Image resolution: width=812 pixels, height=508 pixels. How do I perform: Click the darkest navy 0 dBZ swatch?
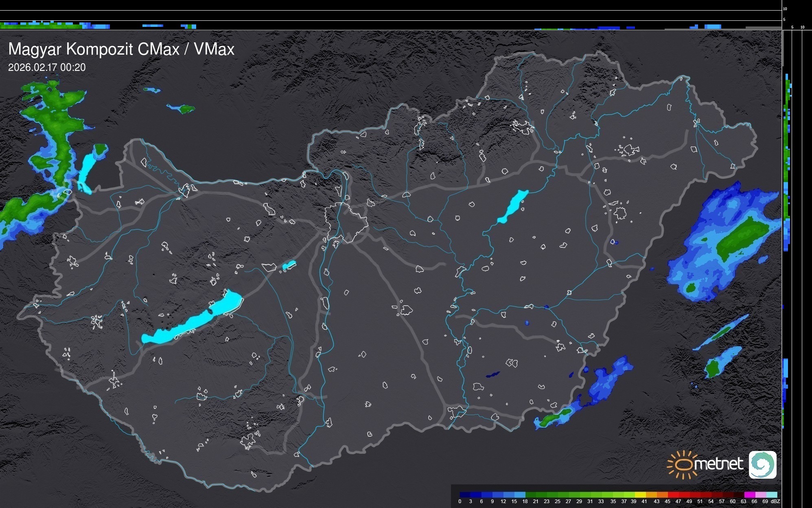click(x=465, y=495)
